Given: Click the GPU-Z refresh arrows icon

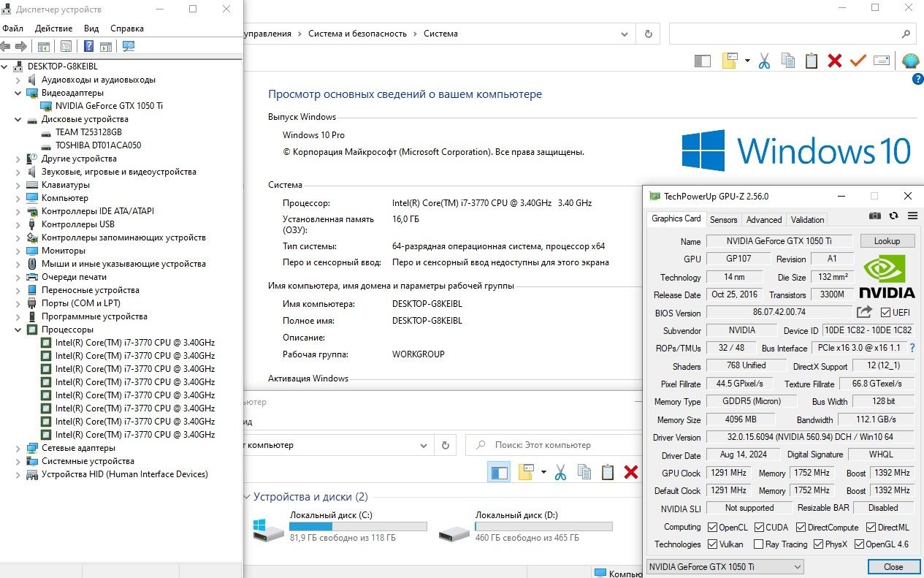Looking at the screenshot, I should [x=893, y=216].
